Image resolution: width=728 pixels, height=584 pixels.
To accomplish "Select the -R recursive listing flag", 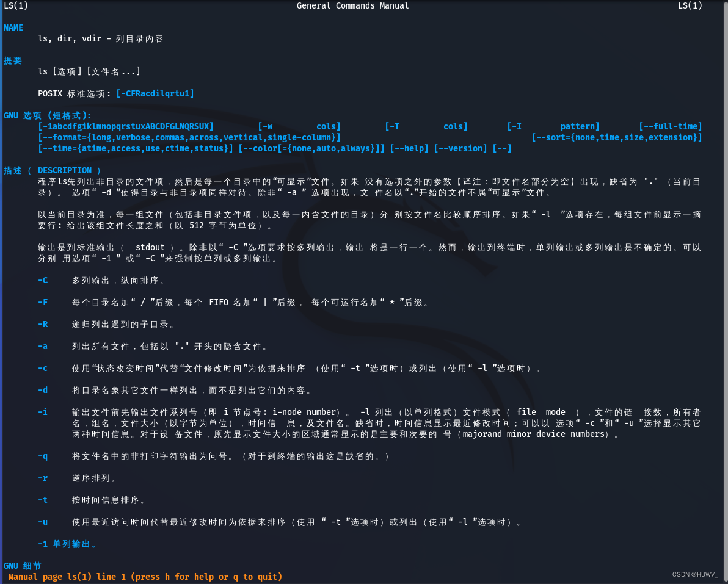I will [x=43, y=324].
